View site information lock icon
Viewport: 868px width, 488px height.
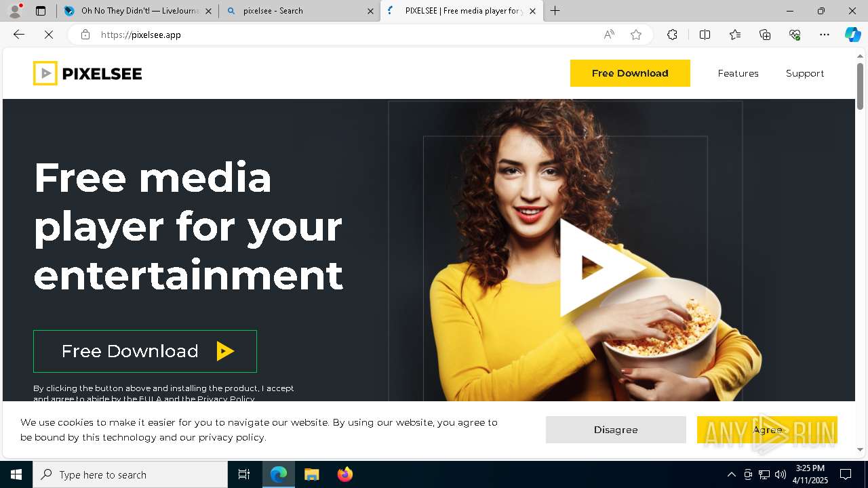85,35
